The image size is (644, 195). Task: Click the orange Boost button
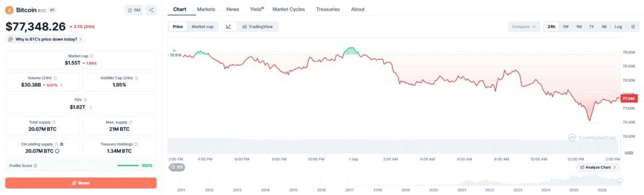[81, 183]
